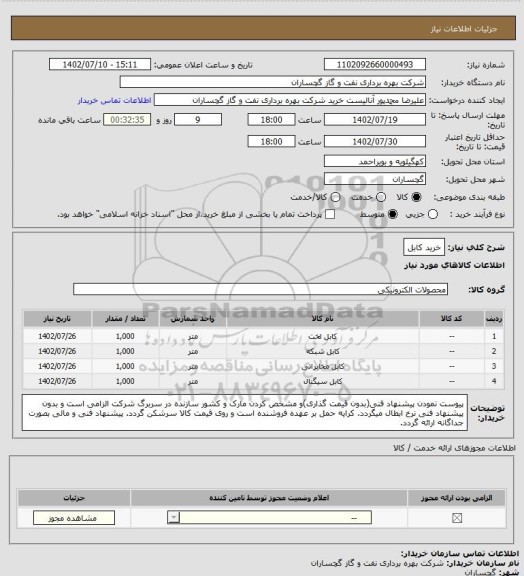Click the کد کالا column header
Viewport: 524px width, 576px height.
[451, 319]
